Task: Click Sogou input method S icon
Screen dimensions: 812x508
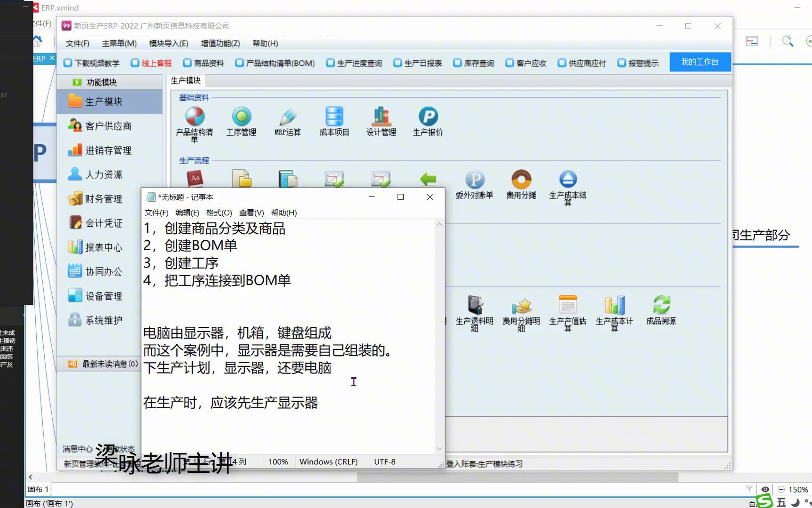Action: click(x=765, y=500)
